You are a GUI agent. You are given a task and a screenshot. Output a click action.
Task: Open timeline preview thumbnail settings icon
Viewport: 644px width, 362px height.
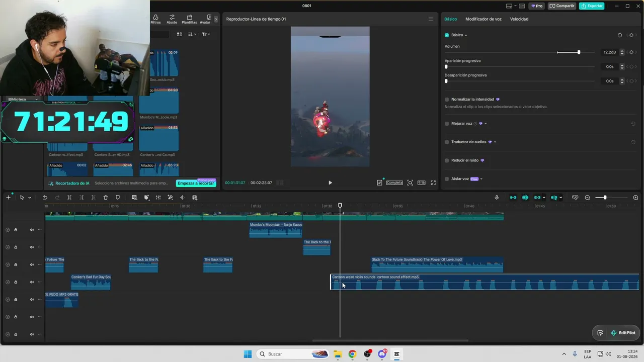[x=575, y=198]
